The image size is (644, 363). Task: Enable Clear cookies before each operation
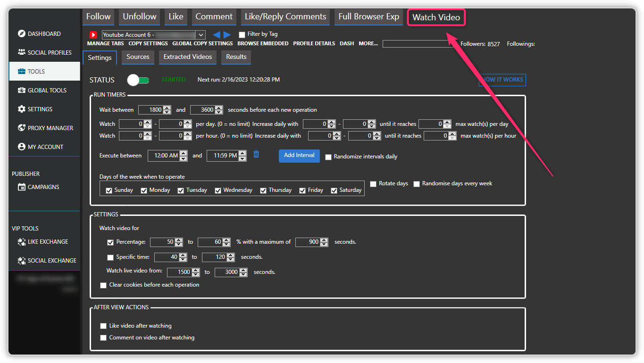103,285
